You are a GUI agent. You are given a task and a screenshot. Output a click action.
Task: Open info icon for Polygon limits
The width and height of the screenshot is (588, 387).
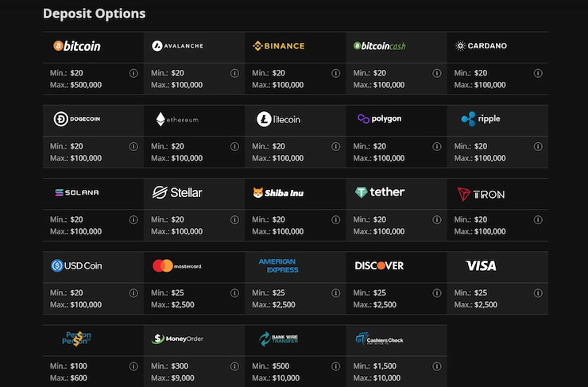point(437,146)
